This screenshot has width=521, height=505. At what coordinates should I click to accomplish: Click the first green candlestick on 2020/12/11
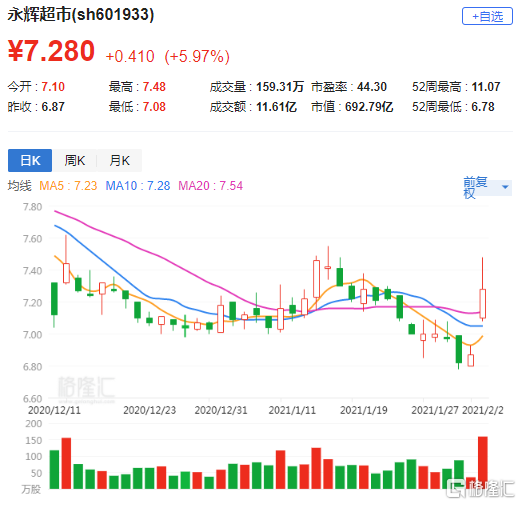54,299
